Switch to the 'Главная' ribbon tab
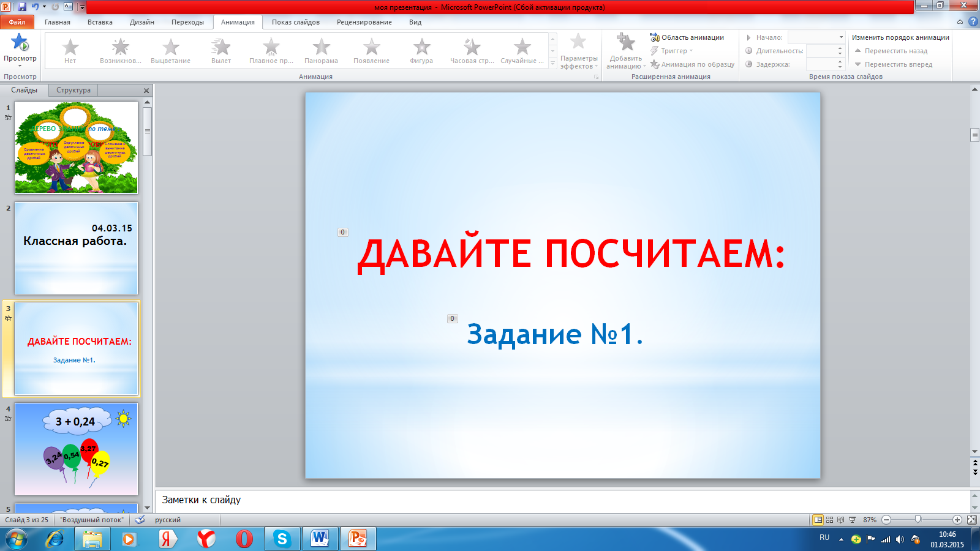The height and width of the screenshot is (551, 980). (58, 22)
